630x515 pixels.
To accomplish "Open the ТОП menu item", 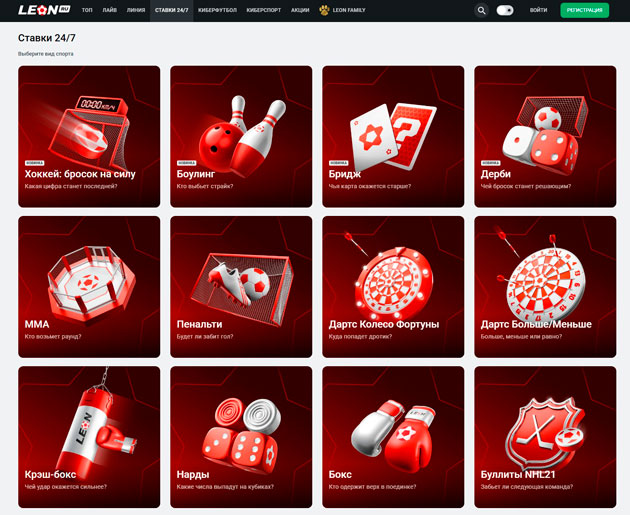I will coord(87,10).
